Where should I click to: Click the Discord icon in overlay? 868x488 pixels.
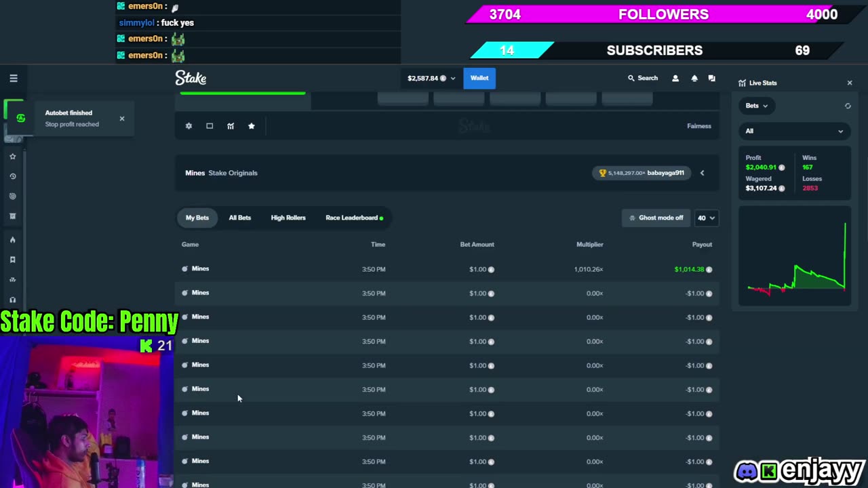747,471
